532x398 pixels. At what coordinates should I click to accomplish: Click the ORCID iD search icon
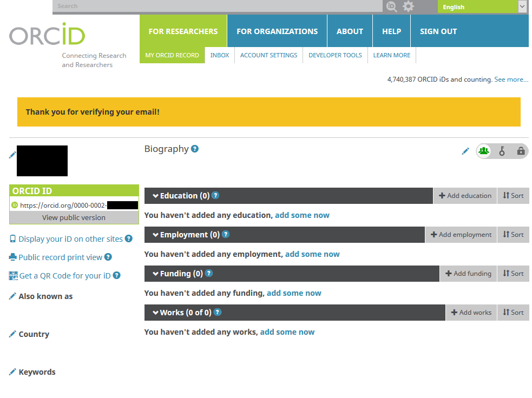pyautogui.click(x=391, y=6)
